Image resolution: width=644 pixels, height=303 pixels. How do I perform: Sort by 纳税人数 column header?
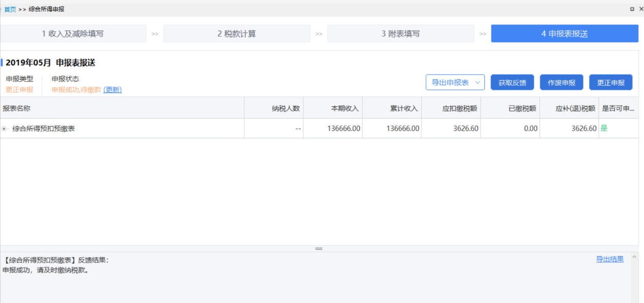(274, 108)
